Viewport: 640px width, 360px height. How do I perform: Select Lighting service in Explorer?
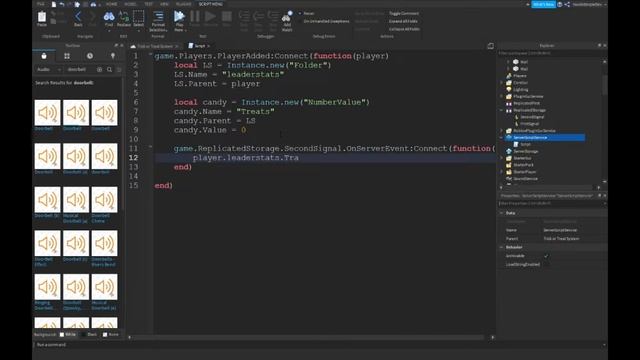click(520, 89)
